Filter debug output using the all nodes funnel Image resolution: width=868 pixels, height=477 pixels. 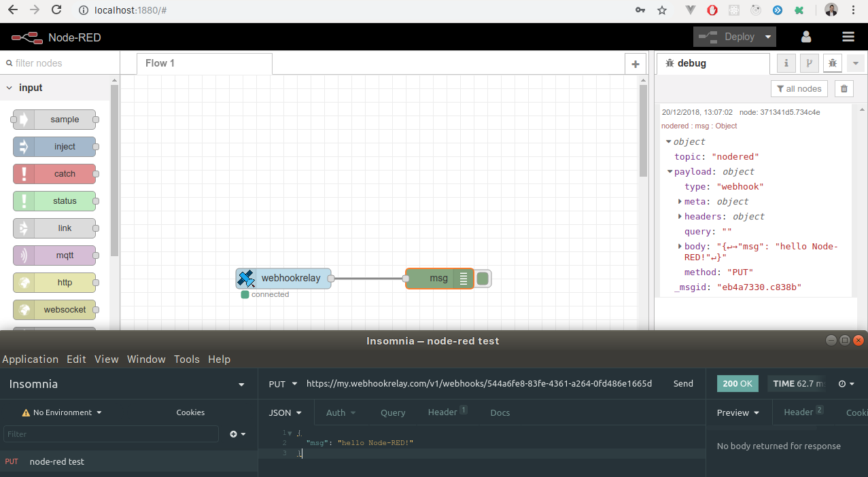799,88
